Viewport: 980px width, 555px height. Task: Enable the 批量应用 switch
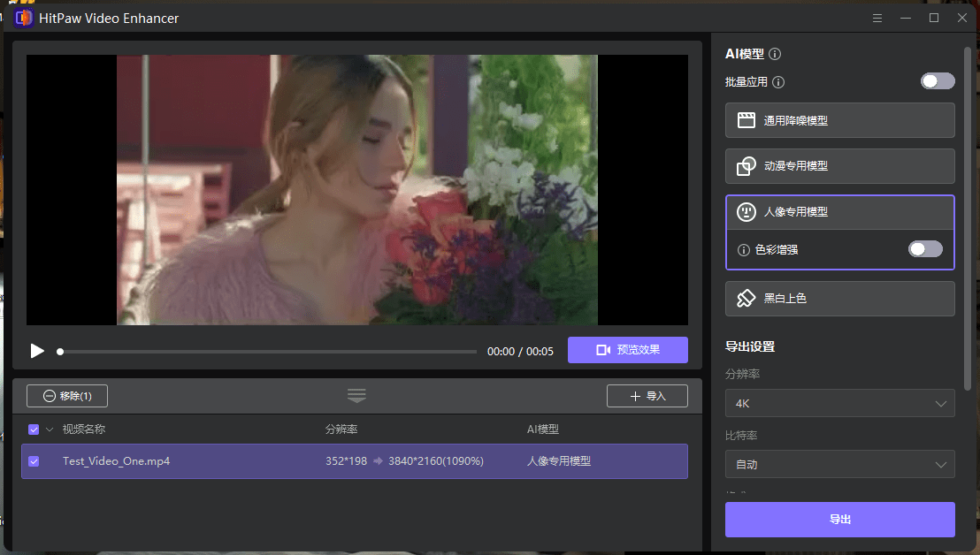point(937,80)
